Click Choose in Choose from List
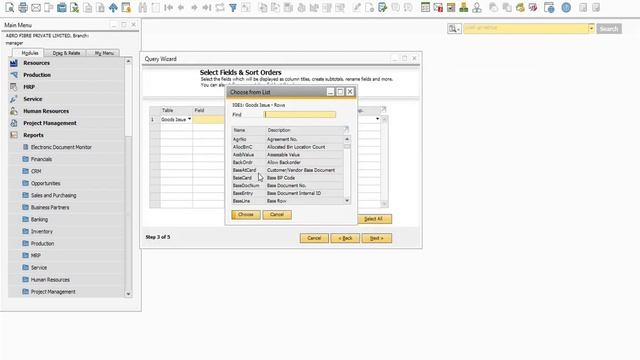The width and height of the screenshot is (640, 360). point(246,215)
